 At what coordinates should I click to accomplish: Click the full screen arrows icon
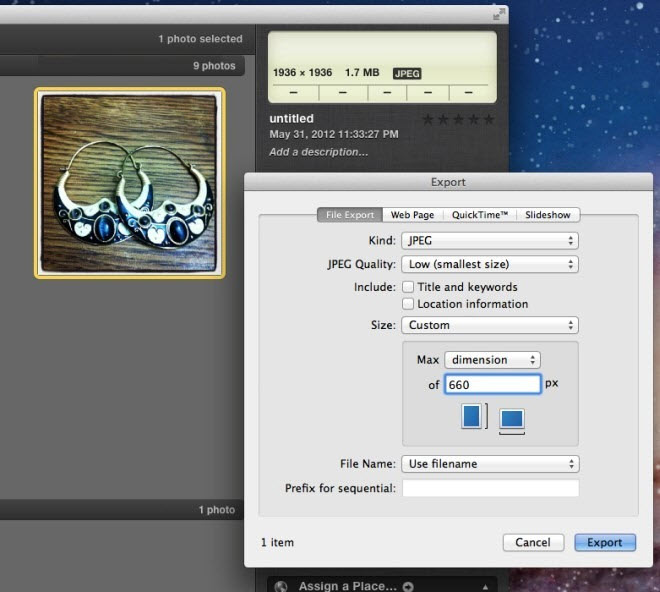[499, 14]
